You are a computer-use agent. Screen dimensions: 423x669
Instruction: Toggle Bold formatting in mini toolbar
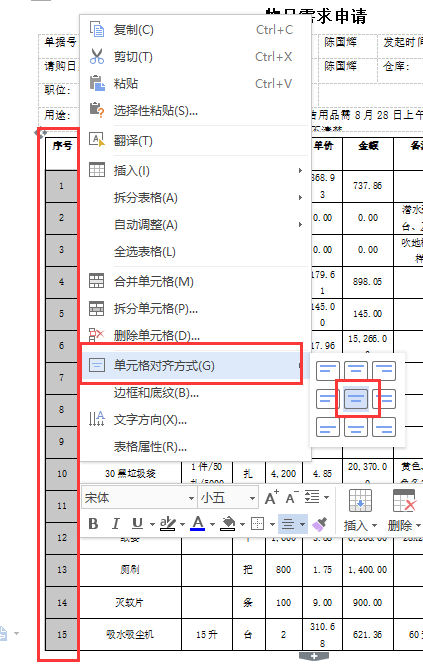click(x=93, y=524)
